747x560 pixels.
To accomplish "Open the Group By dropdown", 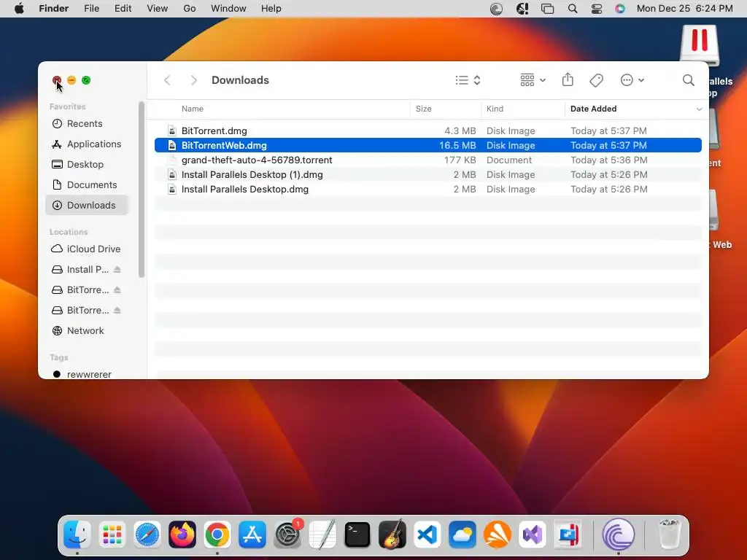I will [x=533, y=80].
